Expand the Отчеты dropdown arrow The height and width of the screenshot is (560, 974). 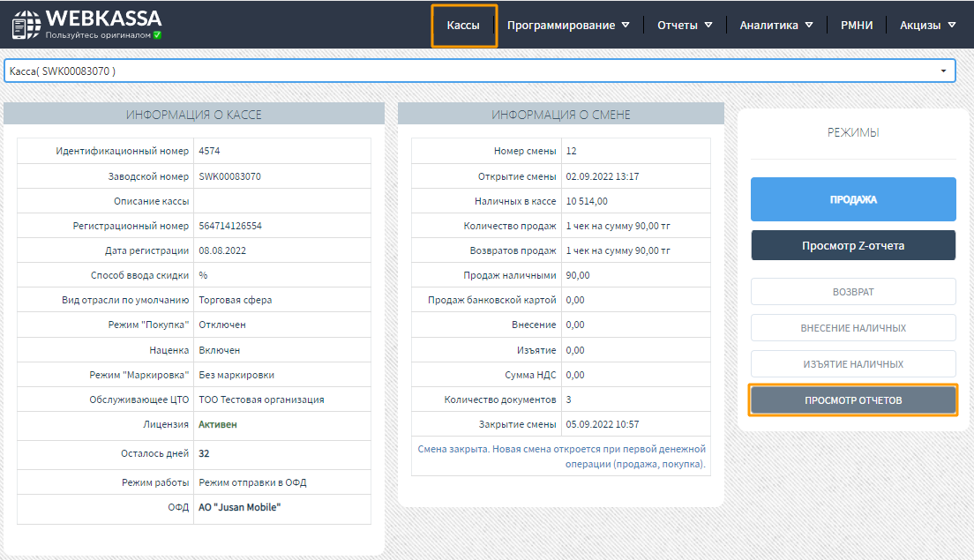tap(708, 26)
